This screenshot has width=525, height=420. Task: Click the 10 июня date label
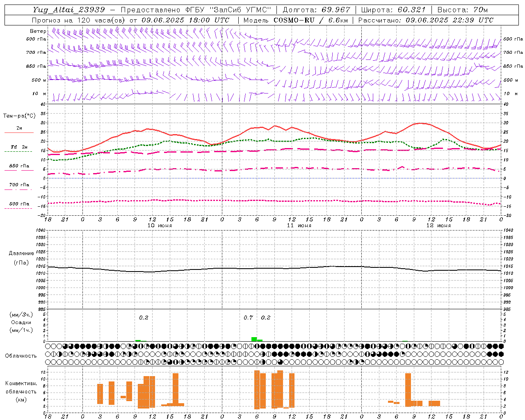click(x=160, y=226)
